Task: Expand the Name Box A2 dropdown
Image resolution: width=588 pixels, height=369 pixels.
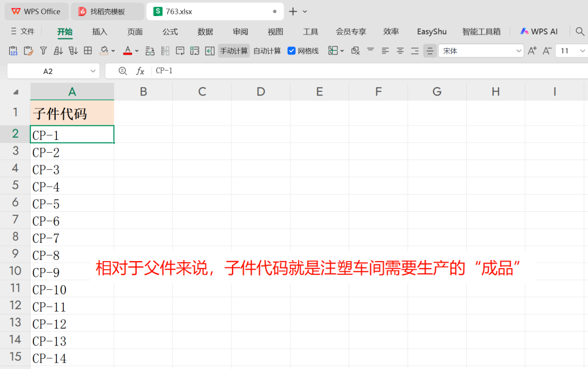Action: click(x=93, y=71)
